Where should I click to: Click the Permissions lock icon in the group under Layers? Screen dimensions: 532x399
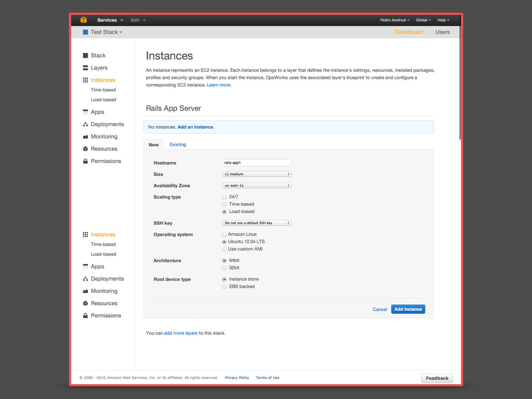(85, 161)
